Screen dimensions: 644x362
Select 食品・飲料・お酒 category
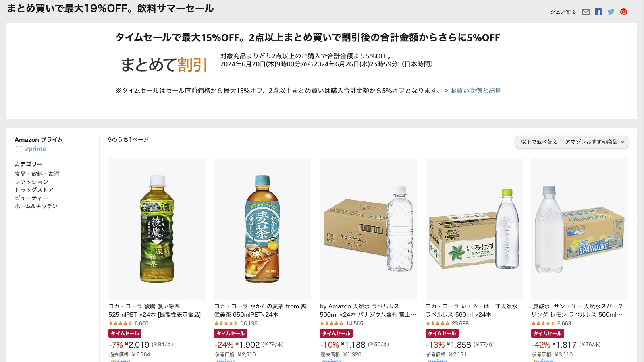click(37, 174)
